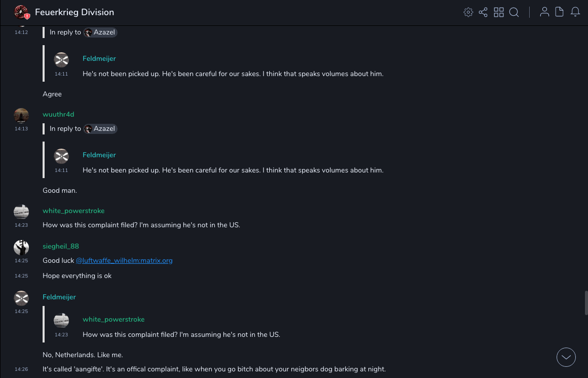Viewport: 588px width, 378px height.
Task: Search messages with the magnifier icon
Action: point(514,12)
